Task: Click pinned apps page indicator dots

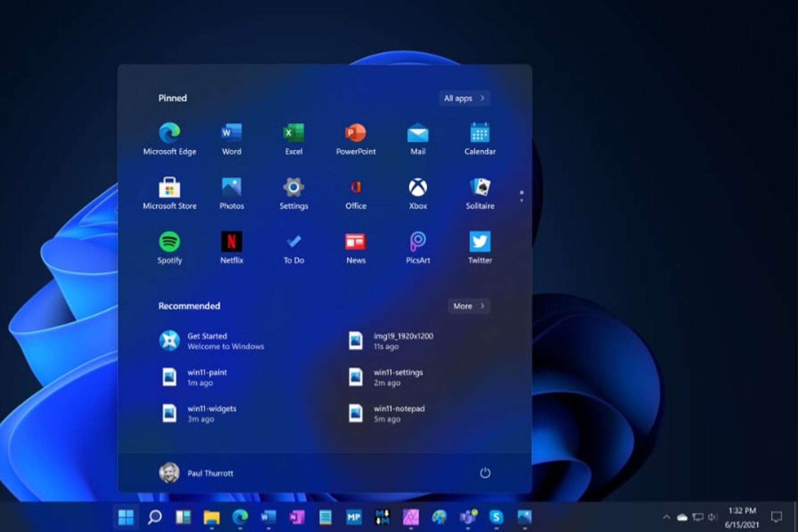Action: 522,196
